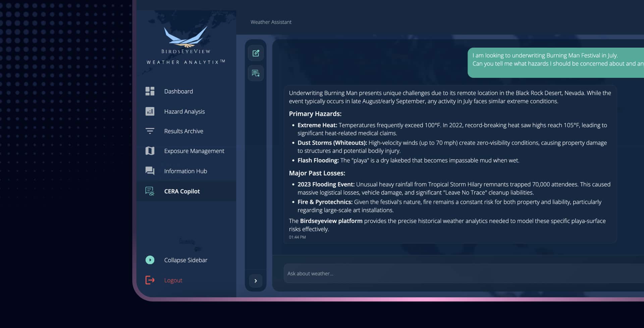This screenshot has height=328, width=644.
Task: Open the chat history icon
Action: [256, 73]
